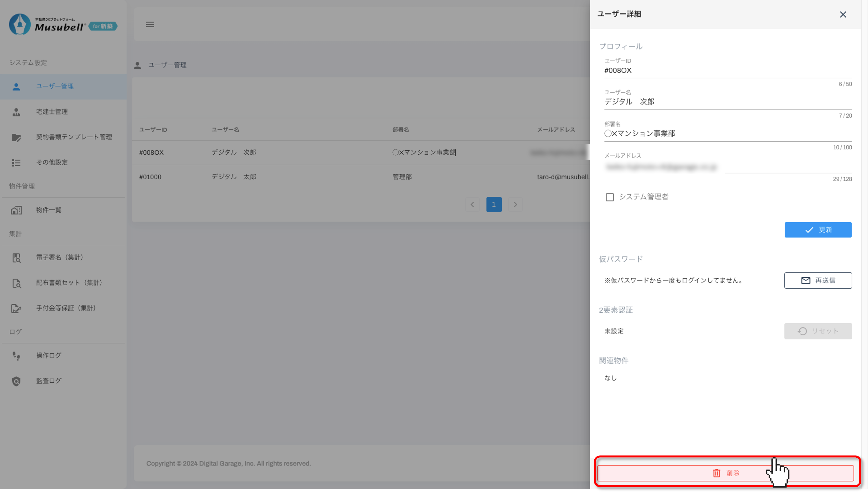
Task: Click the 宅建士管理 sidebar icon
Action: (16, 112)
